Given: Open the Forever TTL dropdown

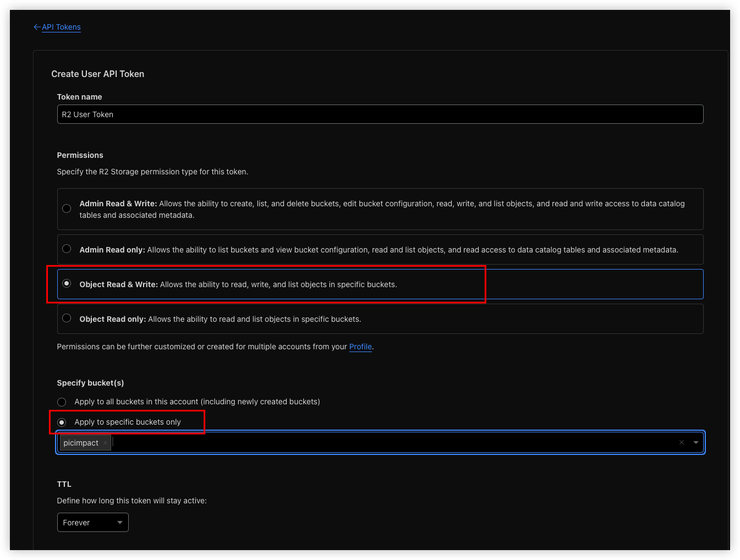Looking at the screenshot, I should 93,523.
